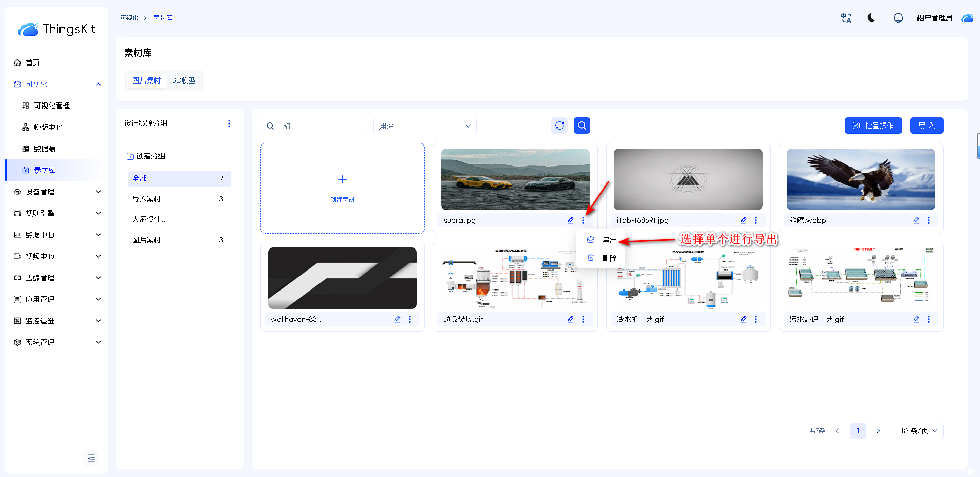Screen dimensions: 980x477
Task: Click the 批量操作 button
Action: point(873,126)
